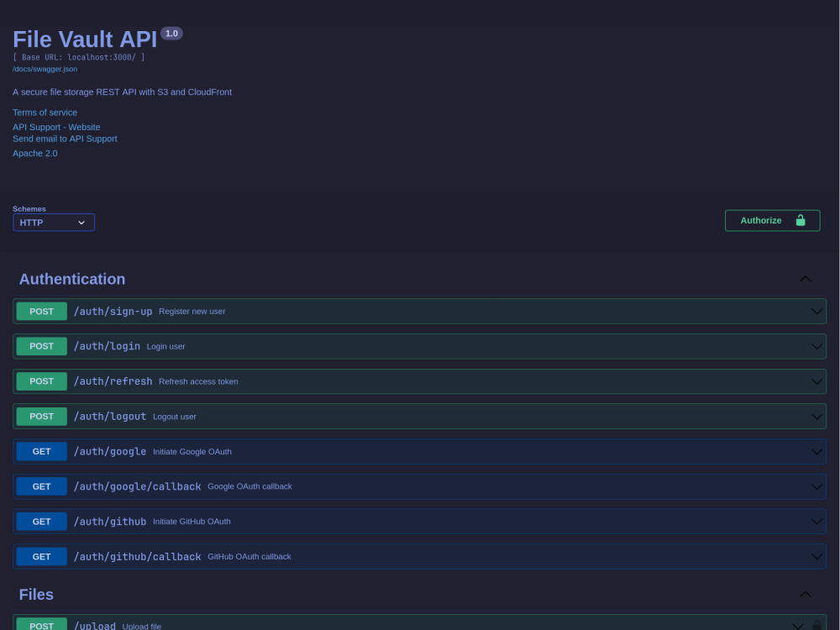Click the Files section heading
Screen dimensions: 840x630
click(36, 594)
